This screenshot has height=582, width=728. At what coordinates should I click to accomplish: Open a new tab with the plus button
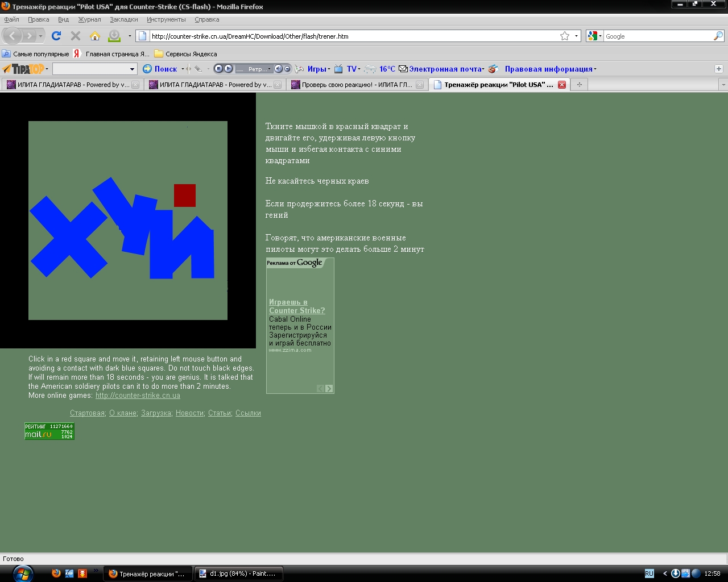(580, 85)
